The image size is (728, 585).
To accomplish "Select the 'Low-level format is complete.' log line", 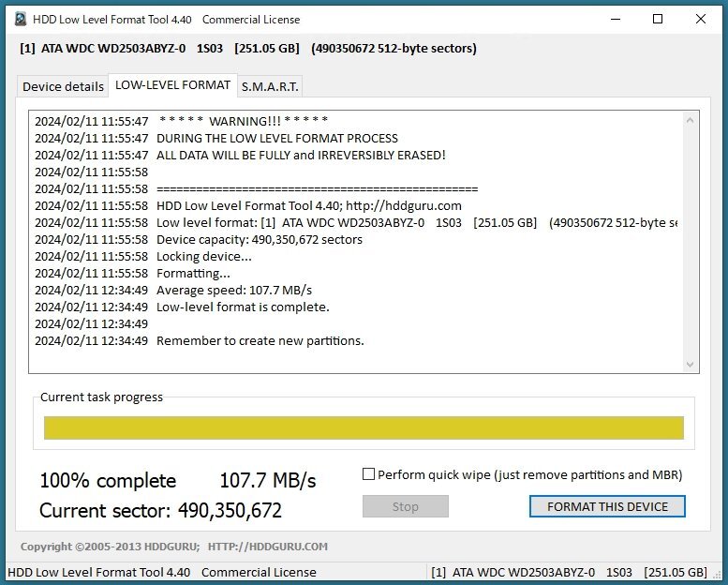I will point(243,307).
